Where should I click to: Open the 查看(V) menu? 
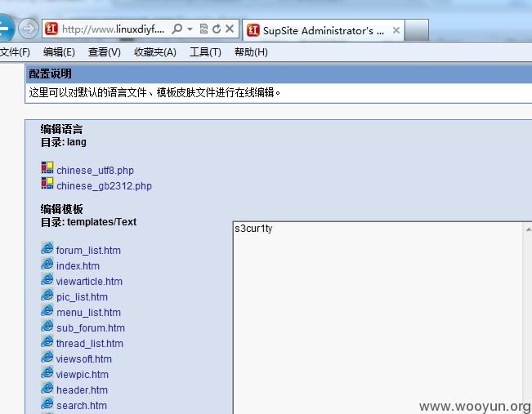click(104, 52)
